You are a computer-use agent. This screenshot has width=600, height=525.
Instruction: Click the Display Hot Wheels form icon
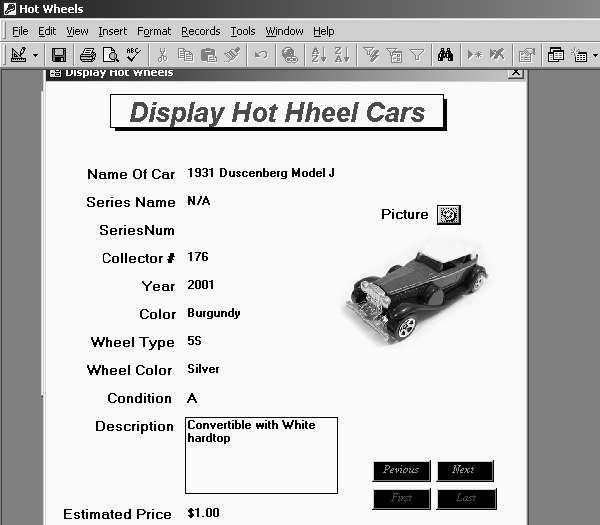pyautogui.click(x=55, y=72)
